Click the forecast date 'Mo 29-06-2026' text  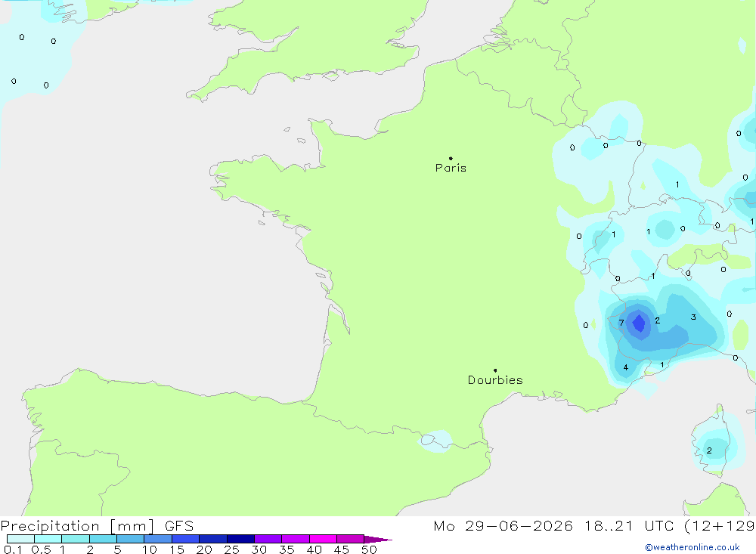point(503,526)
